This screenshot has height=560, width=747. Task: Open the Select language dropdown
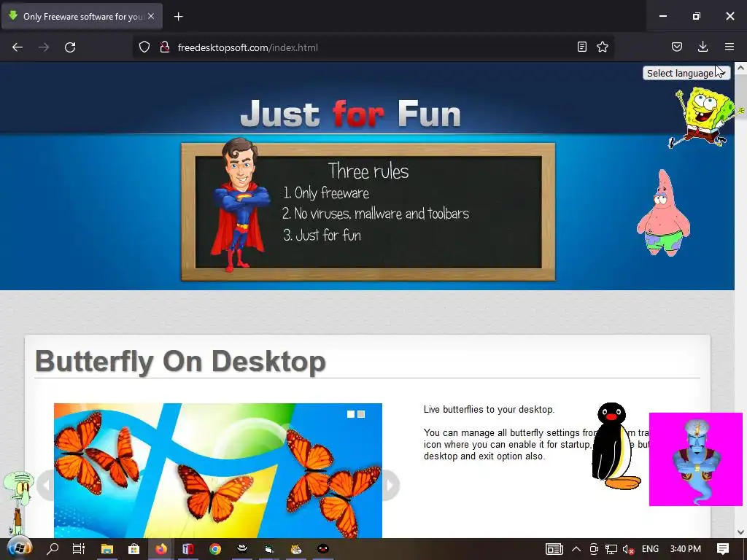point(686,74)
